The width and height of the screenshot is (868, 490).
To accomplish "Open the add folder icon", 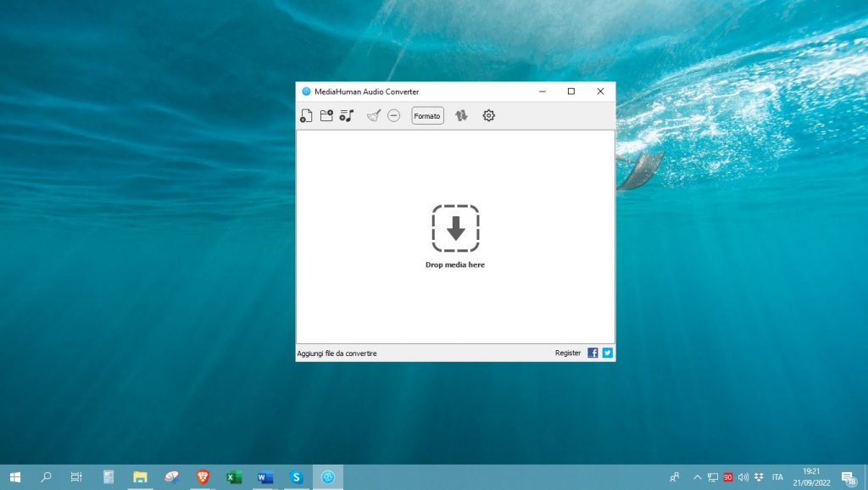I will (326, 114).
